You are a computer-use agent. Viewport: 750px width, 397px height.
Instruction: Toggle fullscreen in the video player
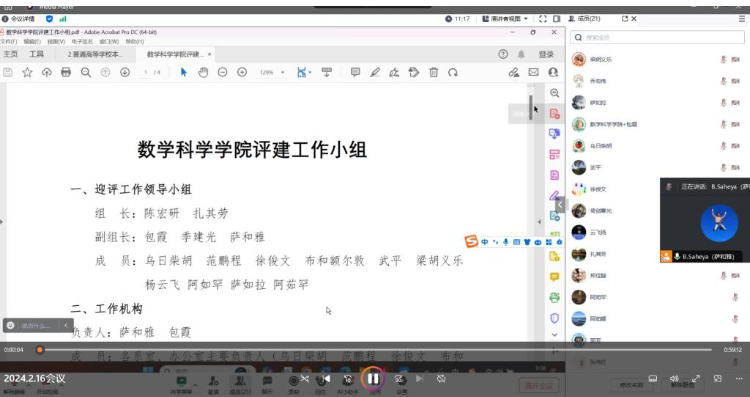click(696, 378)
